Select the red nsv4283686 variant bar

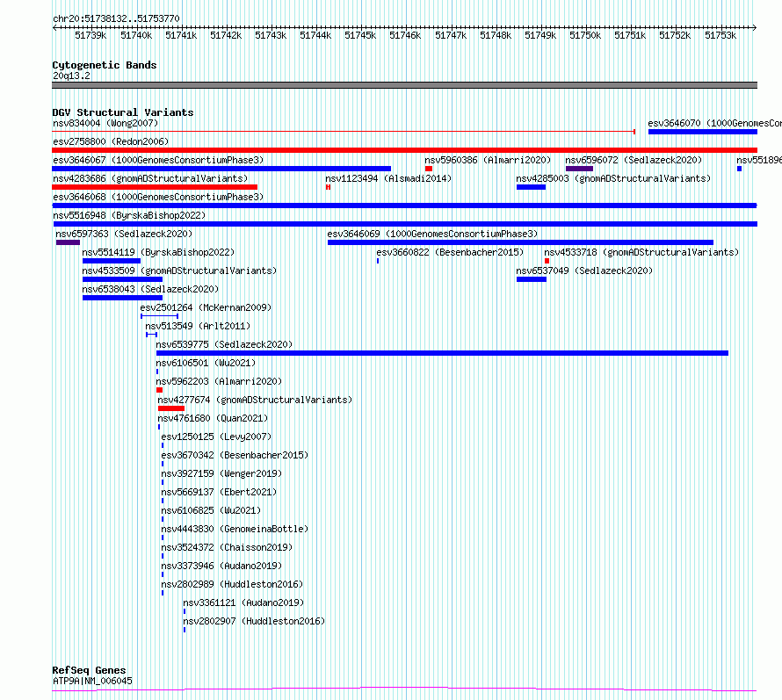click(155, 187)
